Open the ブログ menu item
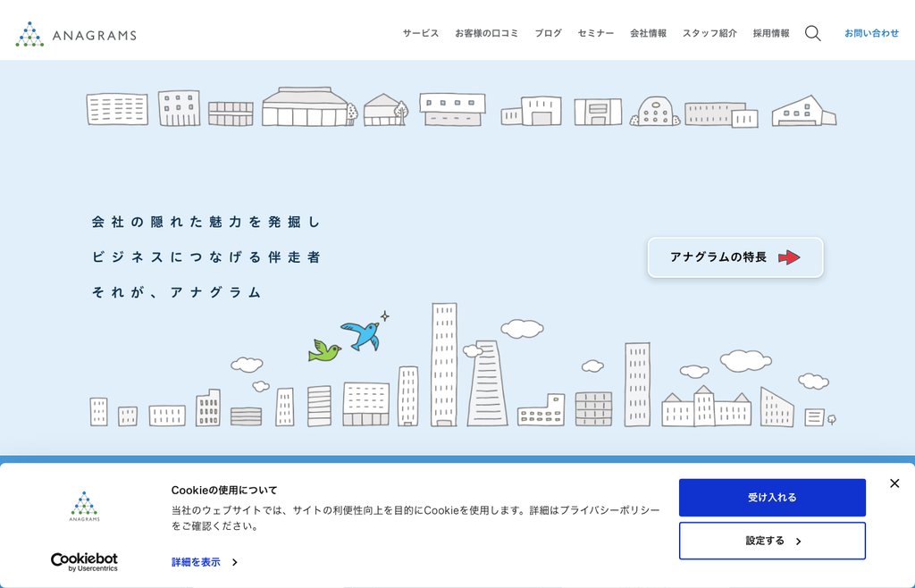The image size is (915, 588). point(548,32)
